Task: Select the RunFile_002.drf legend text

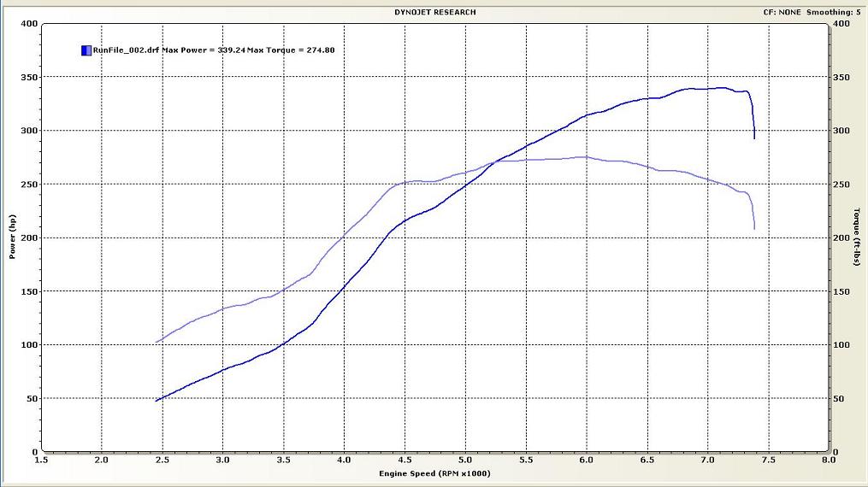Action: (214, 50)
